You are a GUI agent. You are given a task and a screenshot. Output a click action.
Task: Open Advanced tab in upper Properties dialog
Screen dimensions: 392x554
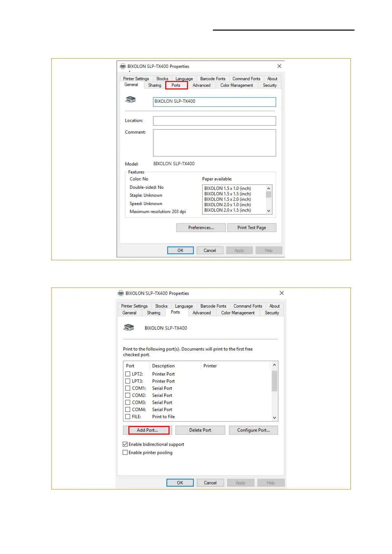[x=201, y=85]
